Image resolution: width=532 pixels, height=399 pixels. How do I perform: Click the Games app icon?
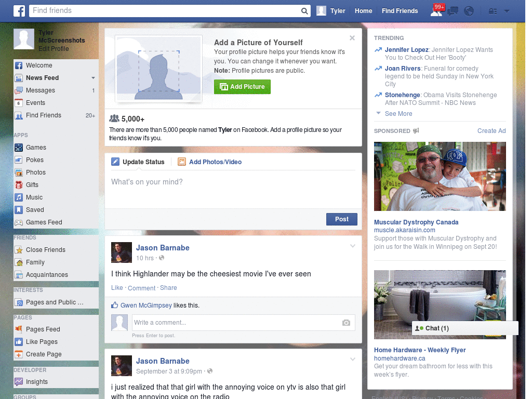[x=19, y=148]
